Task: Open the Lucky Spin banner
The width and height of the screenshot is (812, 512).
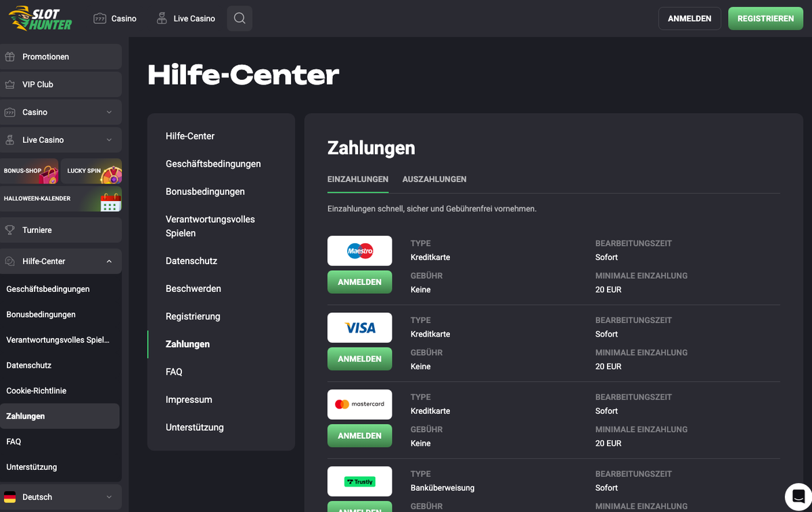Action: (91, 171)
